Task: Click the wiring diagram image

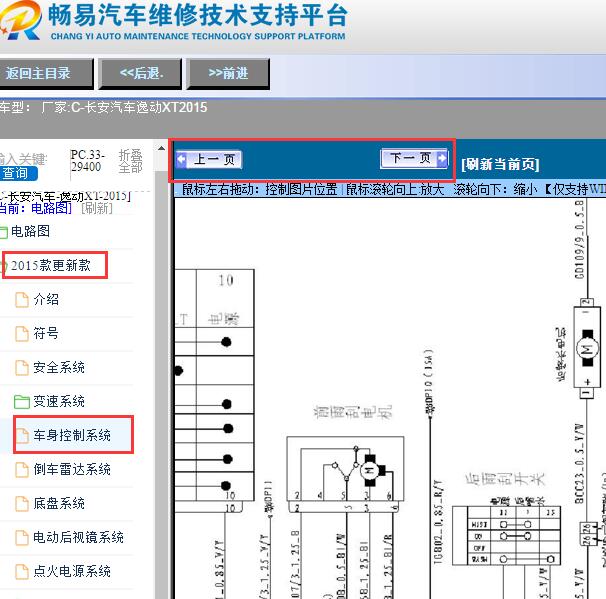Action: point(390,398)
